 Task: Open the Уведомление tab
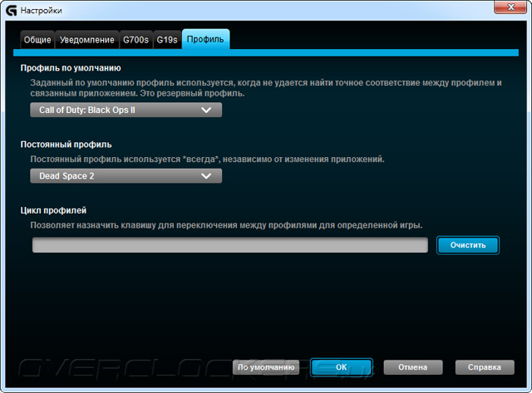[x=86, y=40]
